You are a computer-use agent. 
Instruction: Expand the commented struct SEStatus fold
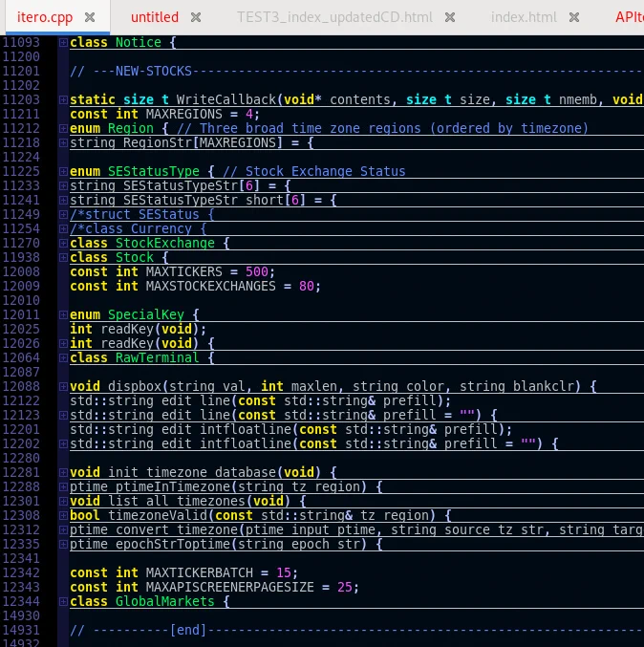pos(63,215)
